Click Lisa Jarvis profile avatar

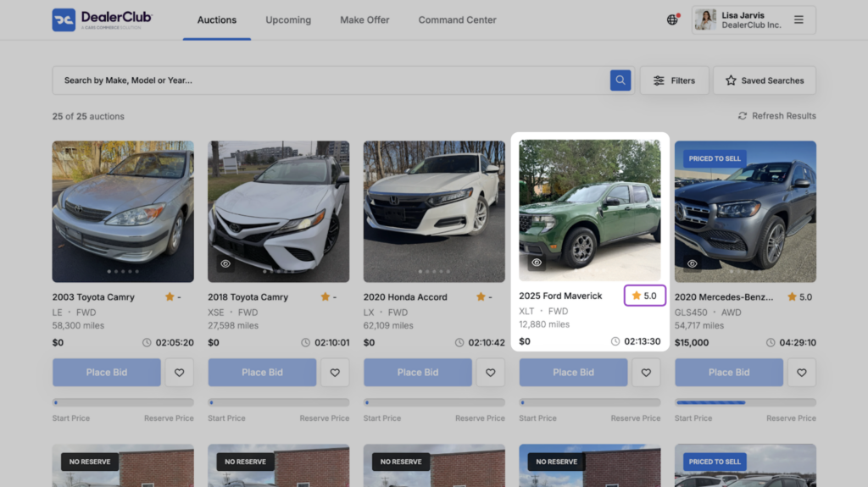(x=705, y=20)
